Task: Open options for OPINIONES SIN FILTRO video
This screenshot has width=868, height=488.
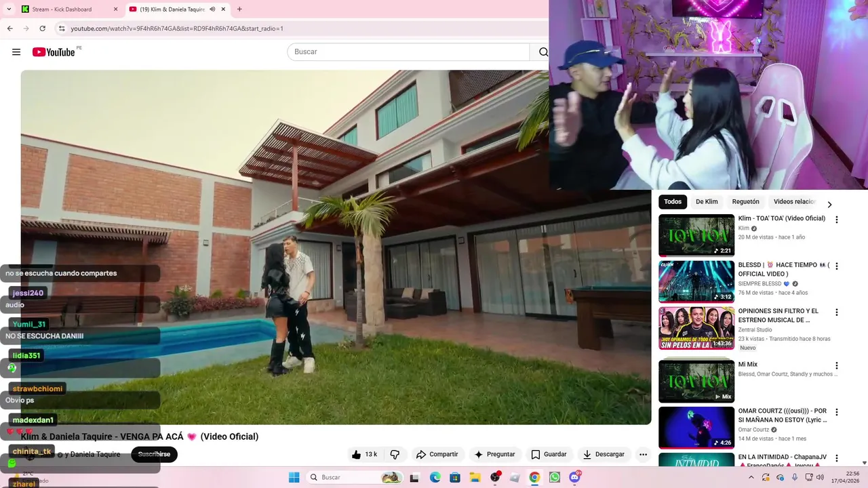Action: [836, 312]
